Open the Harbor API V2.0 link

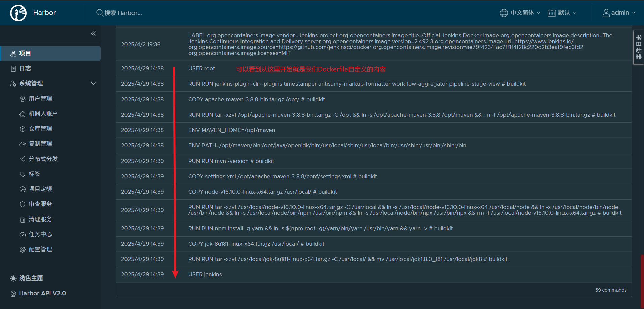[x=43, y=293]
